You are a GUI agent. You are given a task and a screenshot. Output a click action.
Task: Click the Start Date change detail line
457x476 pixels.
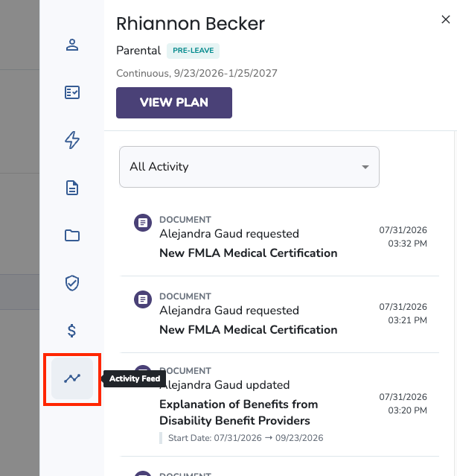tap(246, 438)
